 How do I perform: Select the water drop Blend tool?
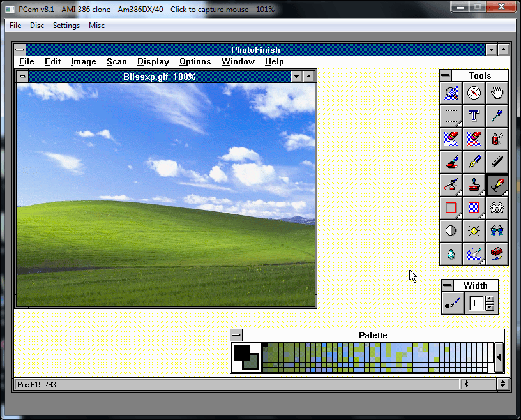click(451, 253)
